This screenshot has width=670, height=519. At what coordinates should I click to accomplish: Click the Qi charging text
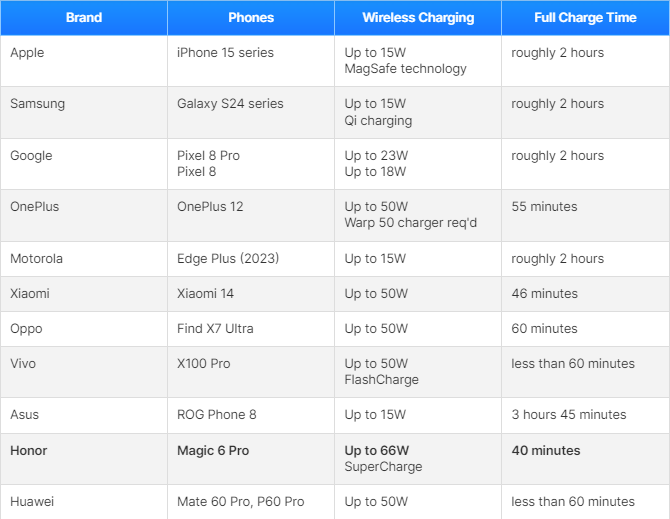pos(378,121)
